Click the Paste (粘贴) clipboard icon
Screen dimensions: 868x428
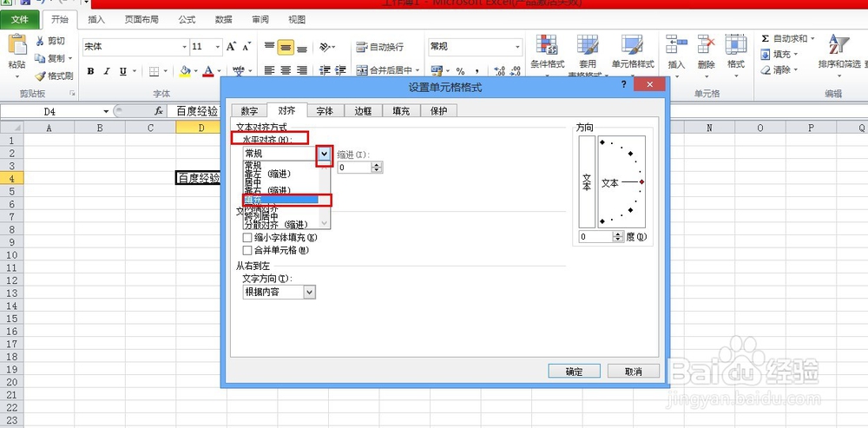click(17, 44)
